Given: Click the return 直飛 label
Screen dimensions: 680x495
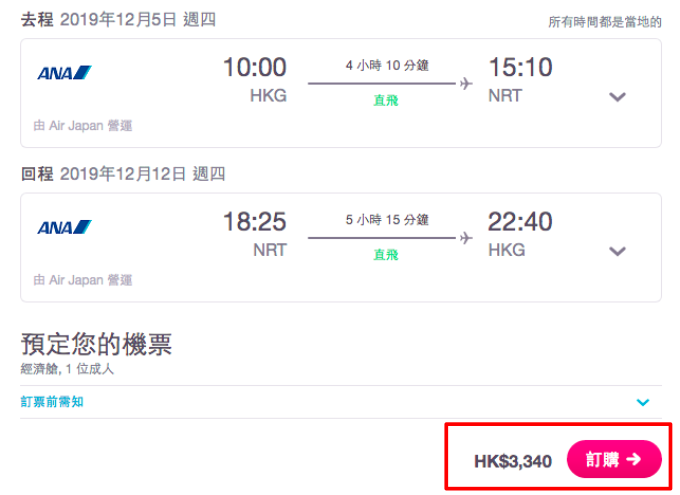Looking at the screenshot, I should coord(386,255).
